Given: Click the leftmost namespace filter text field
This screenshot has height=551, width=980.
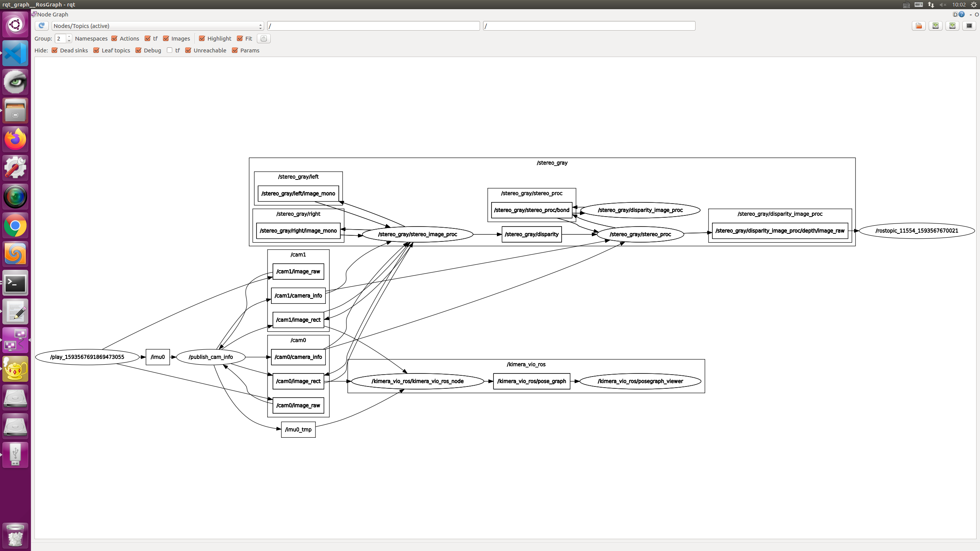Looking at the screenshot, I should pos(374,26).
